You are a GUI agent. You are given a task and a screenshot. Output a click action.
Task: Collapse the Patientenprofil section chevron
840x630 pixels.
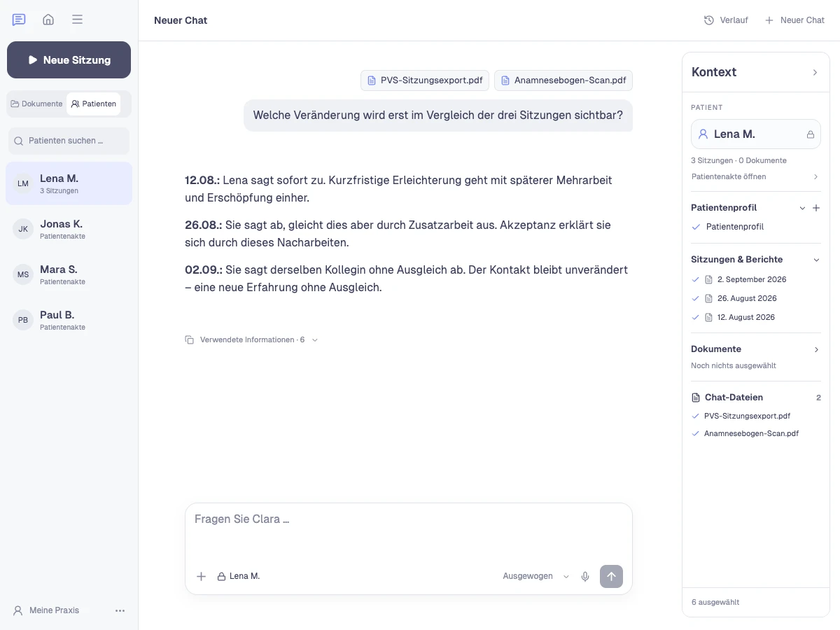(x=803, y=208)
